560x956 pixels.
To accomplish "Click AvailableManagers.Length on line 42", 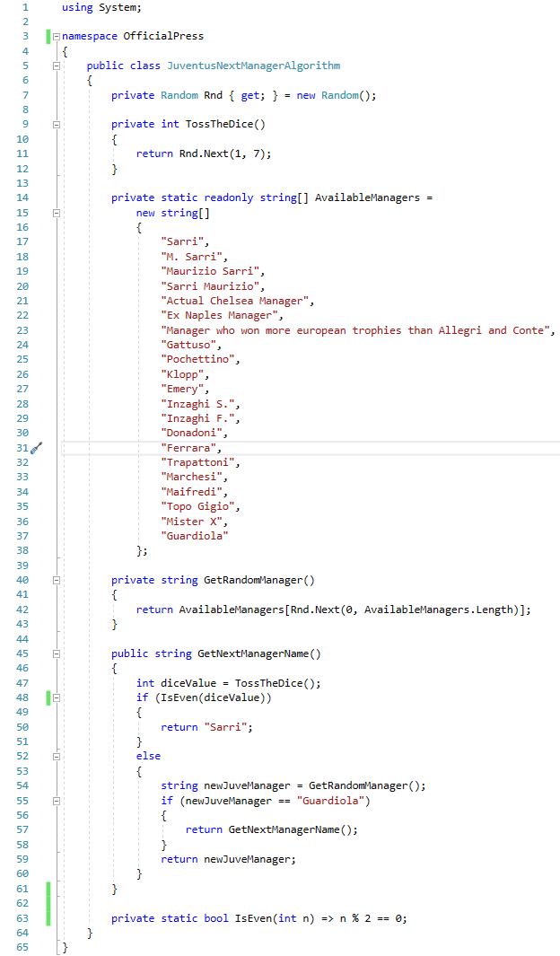I will tap(439, 610).
